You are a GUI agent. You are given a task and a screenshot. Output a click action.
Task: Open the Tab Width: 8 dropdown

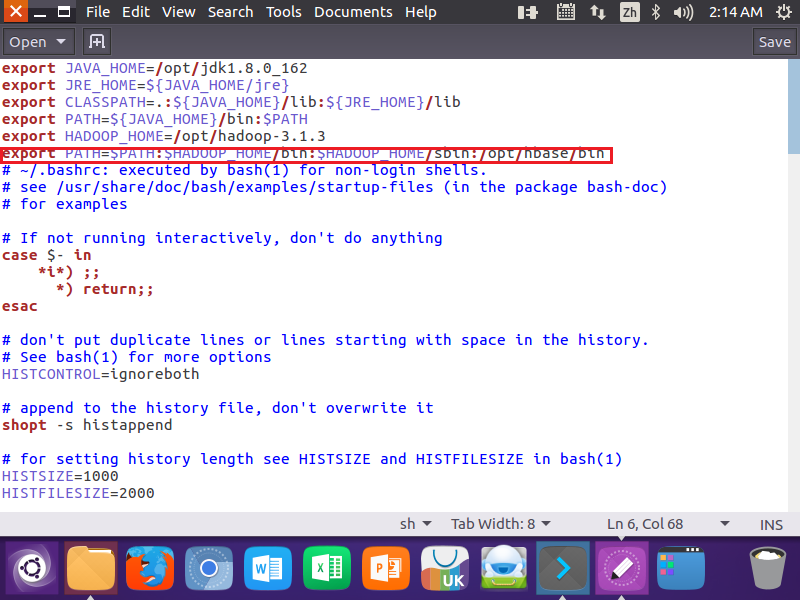[501, 524]
